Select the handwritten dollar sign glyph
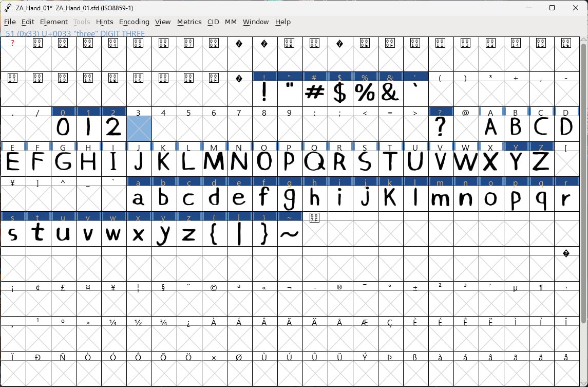This screenshot has width=588, height=387. [339, 93]
